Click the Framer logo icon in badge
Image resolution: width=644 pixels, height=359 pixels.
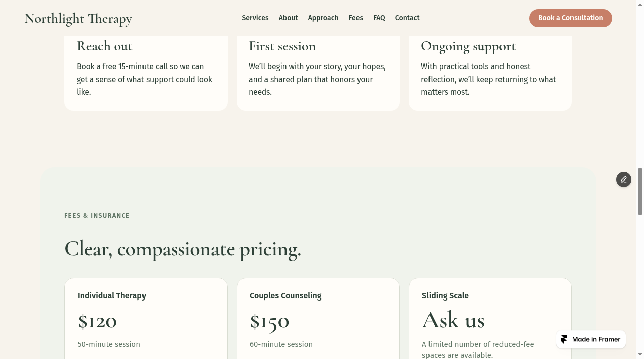tap(564, 339)
